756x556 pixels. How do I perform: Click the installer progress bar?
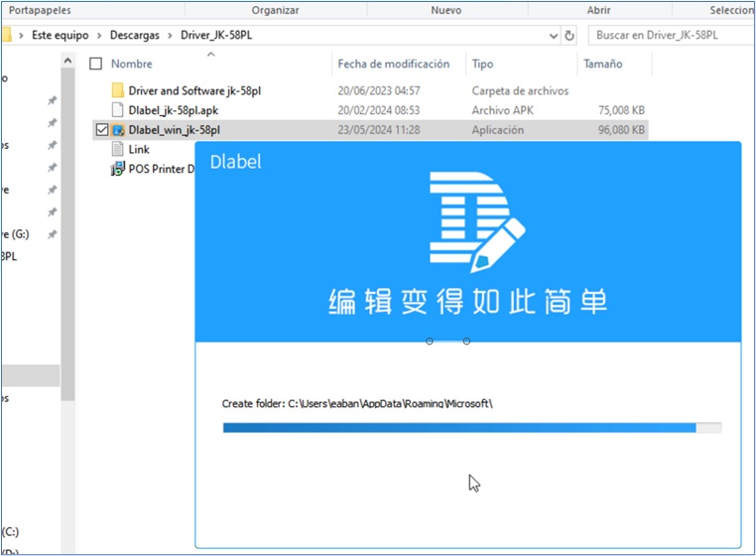tap(472, 428)
